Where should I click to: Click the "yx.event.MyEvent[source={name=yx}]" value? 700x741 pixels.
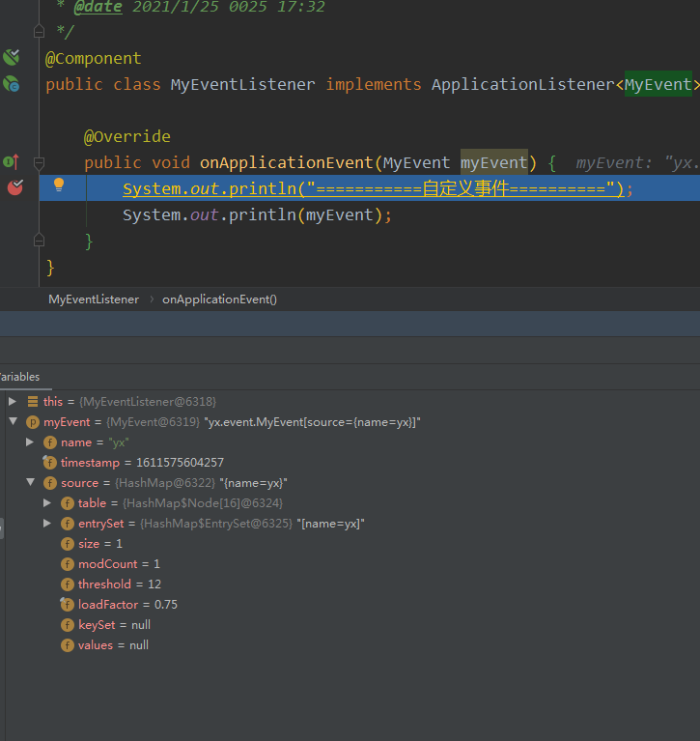[x=312, y=422]
